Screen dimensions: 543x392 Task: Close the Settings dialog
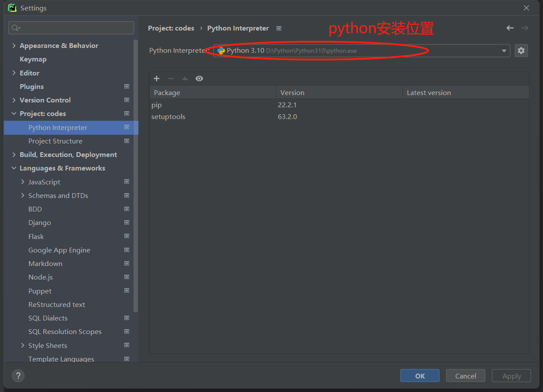click(526, 8)
